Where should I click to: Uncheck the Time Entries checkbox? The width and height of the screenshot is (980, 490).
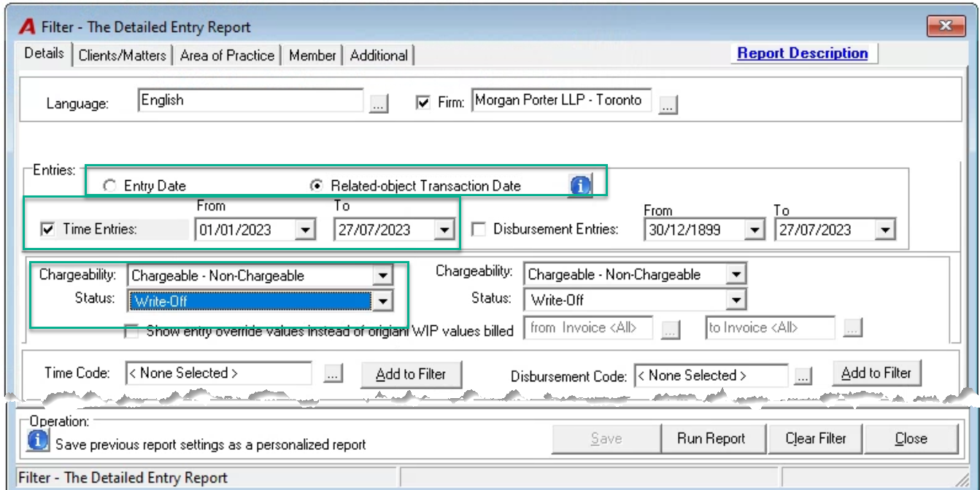pyautogui.click(x=48, y=230)
